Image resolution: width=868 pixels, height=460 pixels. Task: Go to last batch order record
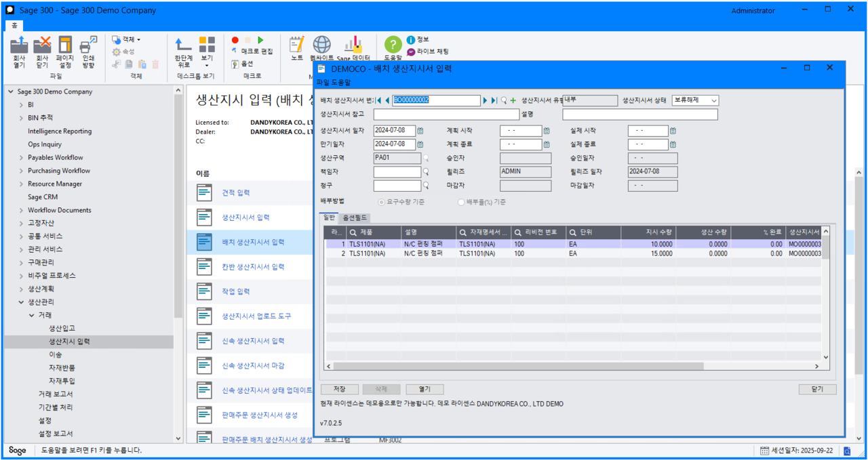tap(494, 100)
